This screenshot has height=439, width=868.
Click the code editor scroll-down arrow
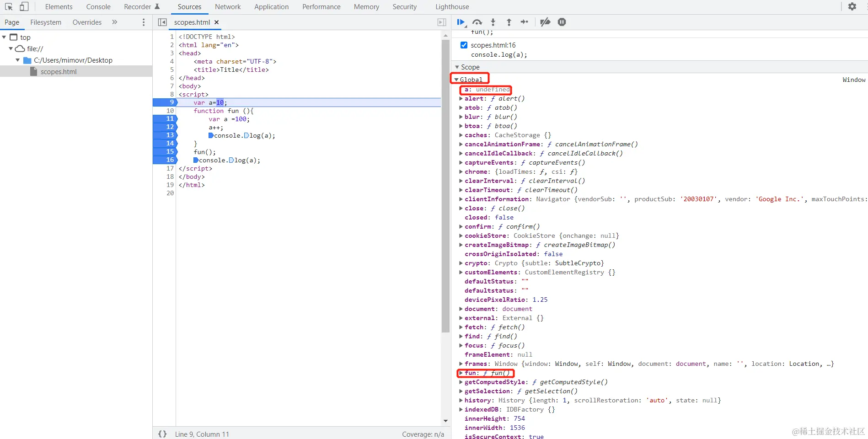[x=445, y=421]
